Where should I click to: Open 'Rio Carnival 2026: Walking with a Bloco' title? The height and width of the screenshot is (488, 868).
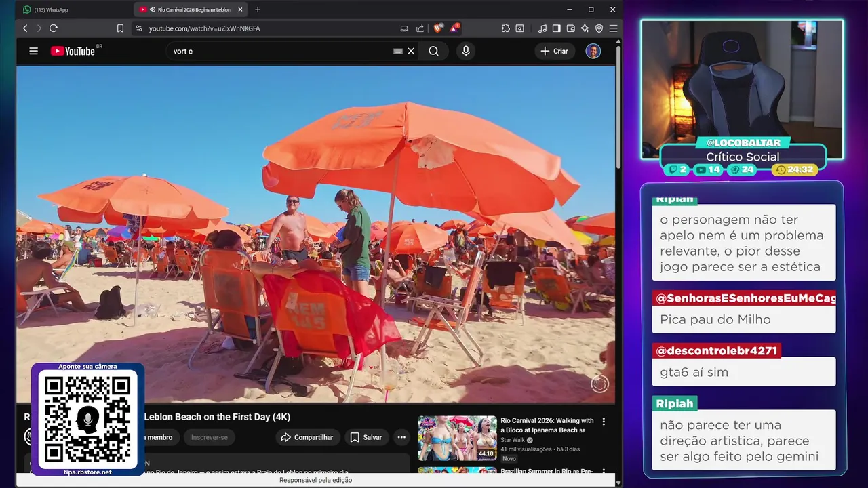(547, 425)
